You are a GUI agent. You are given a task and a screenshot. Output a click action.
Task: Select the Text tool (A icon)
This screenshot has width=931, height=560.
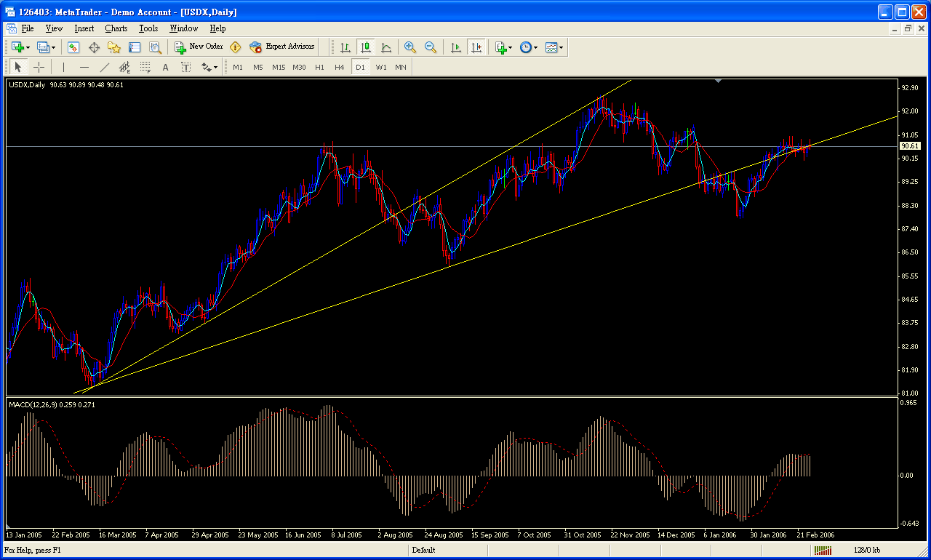pos(165,67)
